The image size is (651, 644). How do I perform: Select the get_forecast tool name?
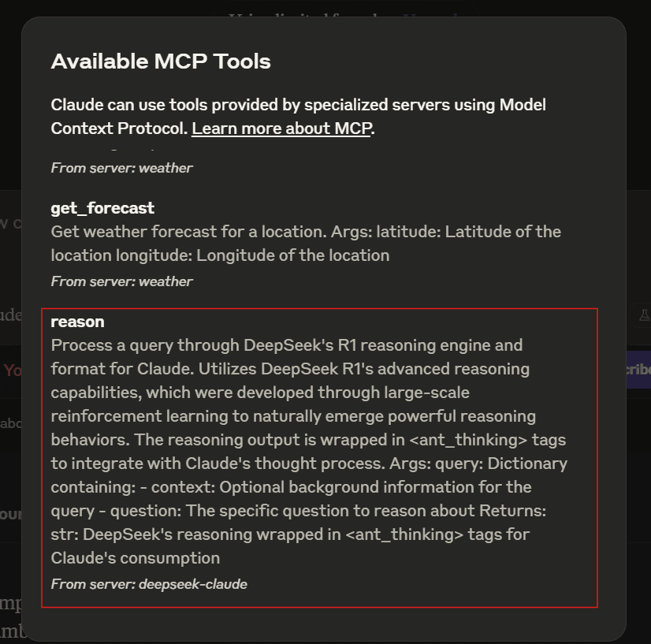[102, 207]
